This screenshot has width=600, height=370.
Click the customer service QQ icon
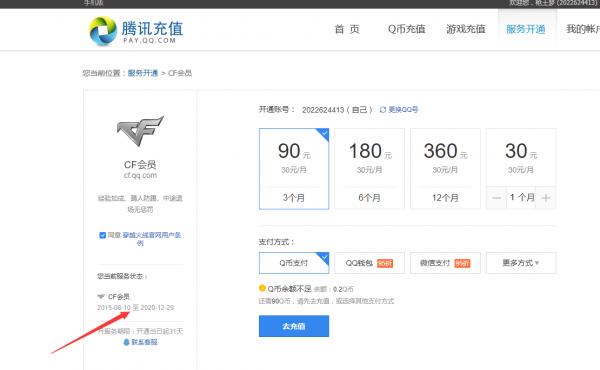tap(126, 342)
